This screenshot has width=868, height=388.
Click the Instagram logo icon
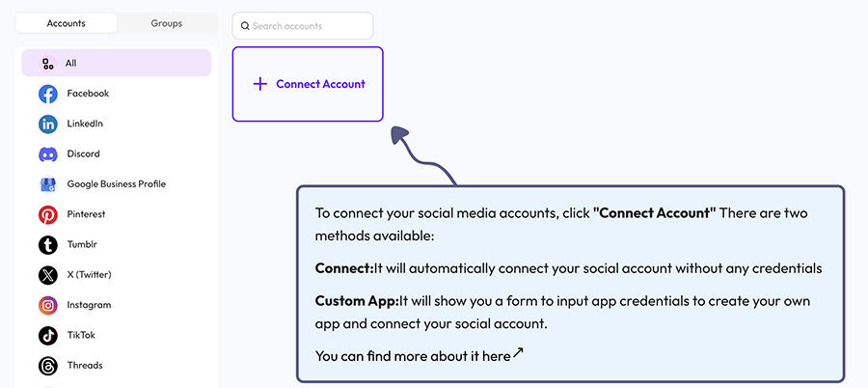pos(48,305)
